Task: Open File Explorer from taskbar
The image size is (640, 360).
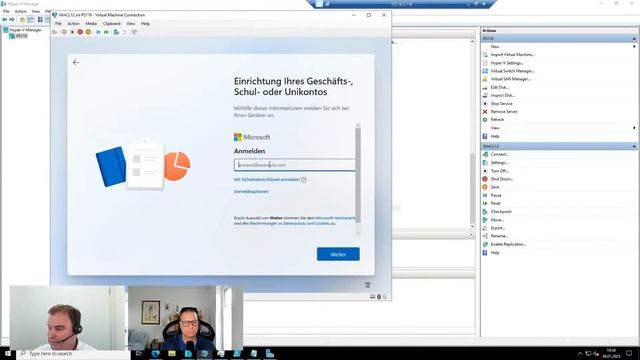Action: point(172,353)
